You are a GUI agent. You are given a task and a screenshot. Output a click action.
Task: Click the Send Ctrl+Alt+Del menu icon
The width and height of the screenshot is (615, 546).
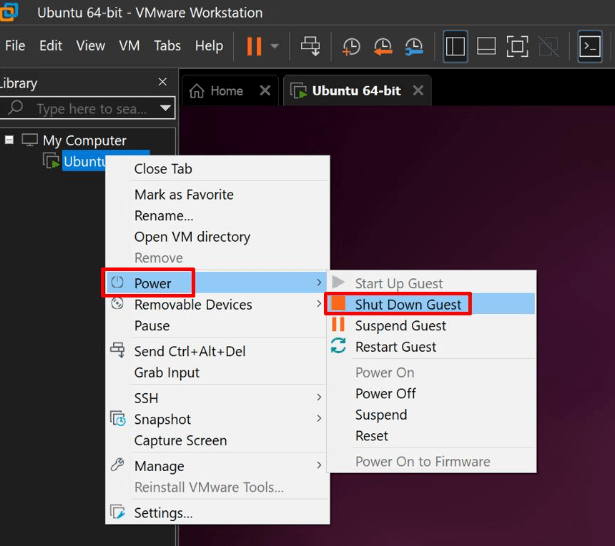[x=118, y=349]
